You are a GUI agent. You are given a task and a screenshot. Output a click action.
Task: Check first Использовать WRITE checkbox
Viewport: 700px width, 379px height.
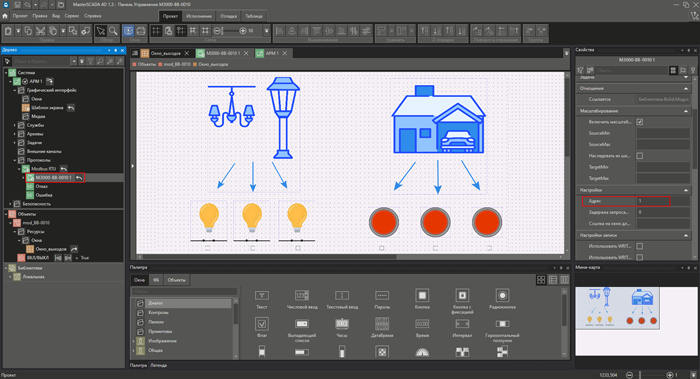640,246
